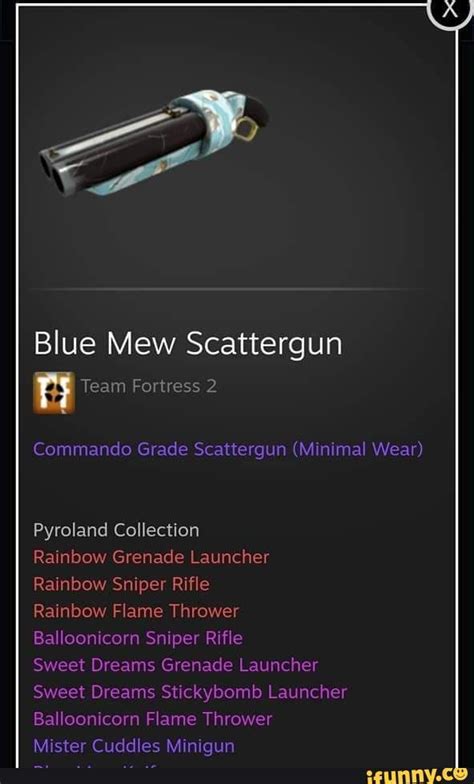Click the Blue Mew Scattergun weapon image
The image size is (474, 784).
pos(154,142)
